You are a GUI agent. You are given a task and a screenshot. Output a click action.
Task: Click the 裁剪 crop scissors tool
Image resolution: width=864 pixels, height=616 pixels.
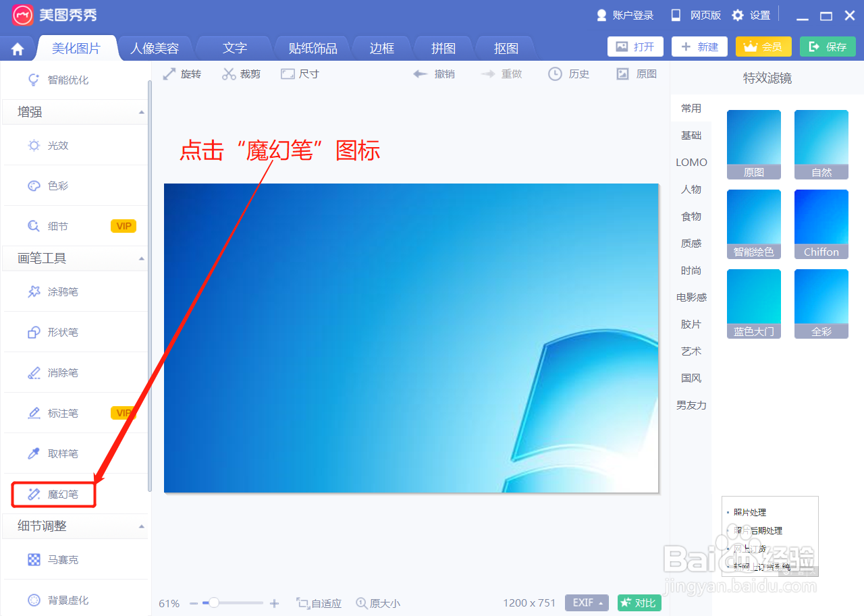(x=241, y=74)
